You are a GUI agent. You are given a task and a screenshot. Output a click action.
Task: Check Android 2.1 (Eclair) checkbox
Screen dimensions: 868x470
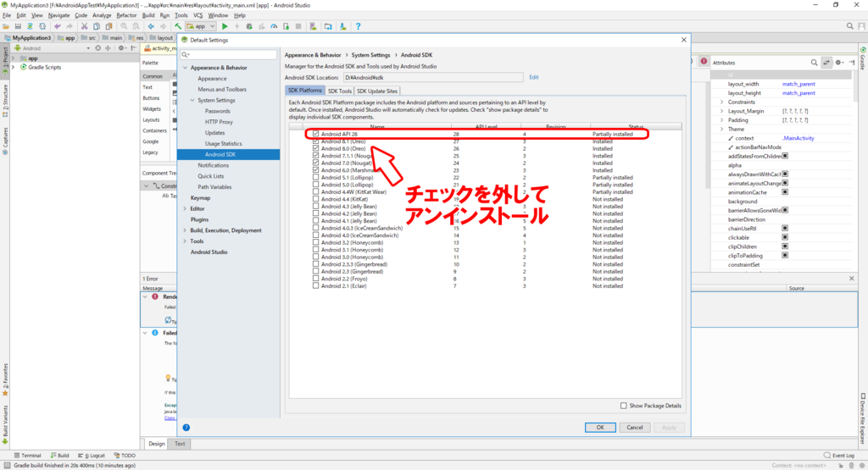tap(315, 286)
